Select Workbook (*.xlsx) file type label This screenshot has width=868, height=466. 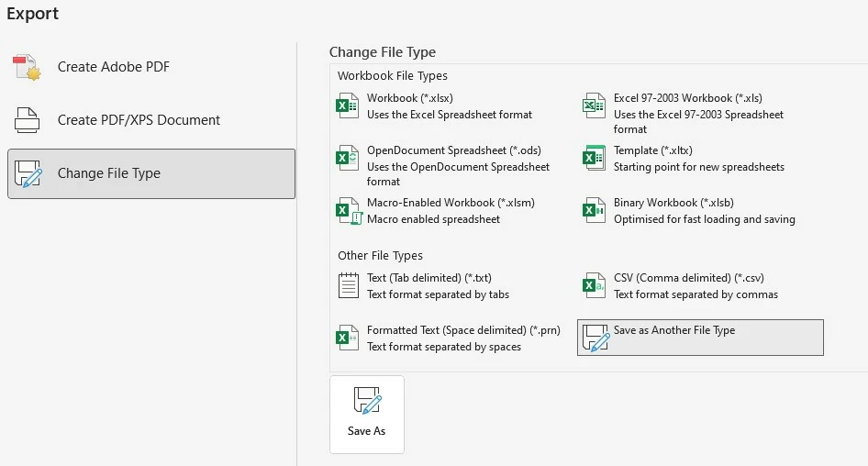pos(410,98)
